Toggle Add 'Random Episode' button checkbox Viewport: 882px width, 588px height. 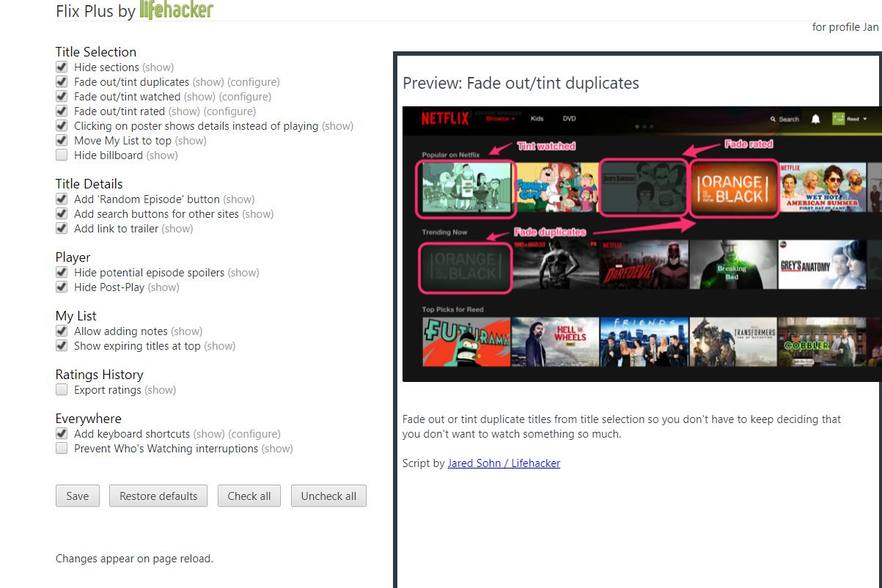[x=62, y=199]
